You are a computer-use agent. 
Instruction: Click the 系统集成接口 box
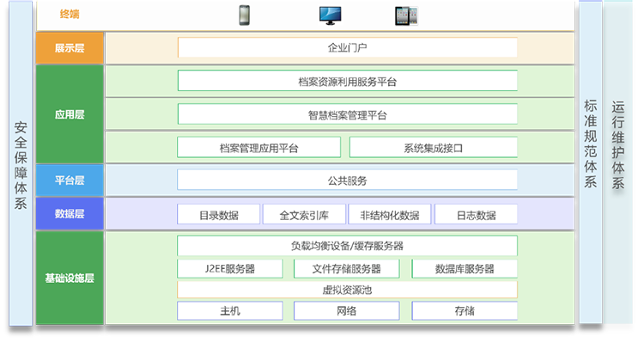pos(434,147)
